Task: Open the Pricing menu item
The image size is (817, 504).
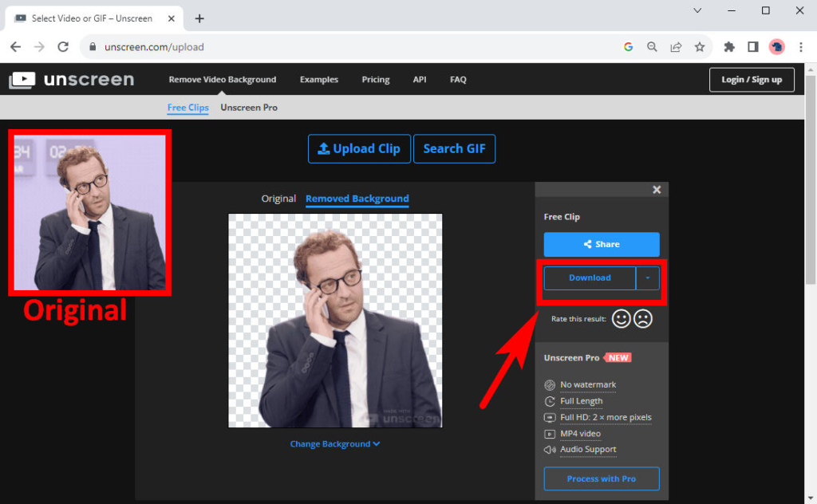Action: click(375, 79)
